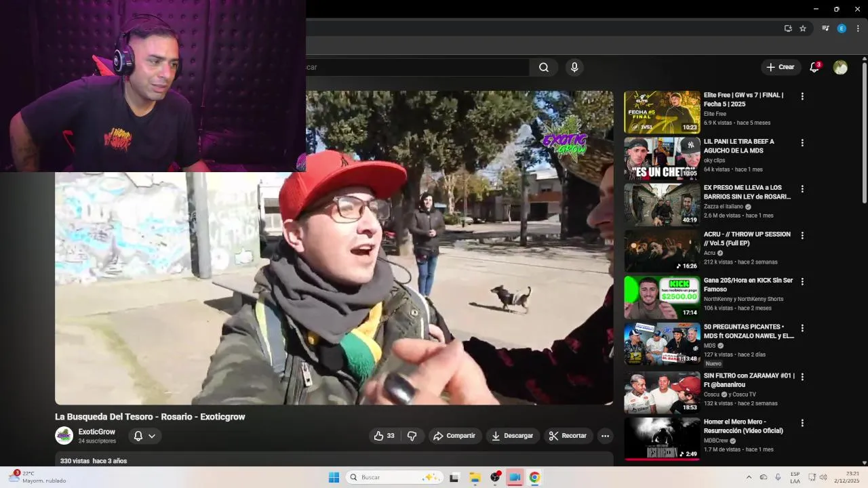Open more actions ellipsis under the video
Screen dimensions: 868x488
click(x=606, y=436)
